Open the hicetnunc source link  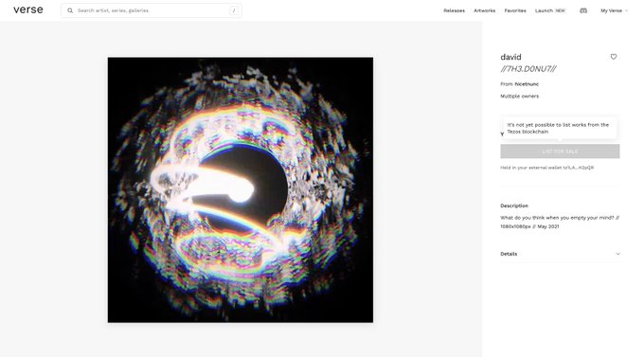click(527, 84)
